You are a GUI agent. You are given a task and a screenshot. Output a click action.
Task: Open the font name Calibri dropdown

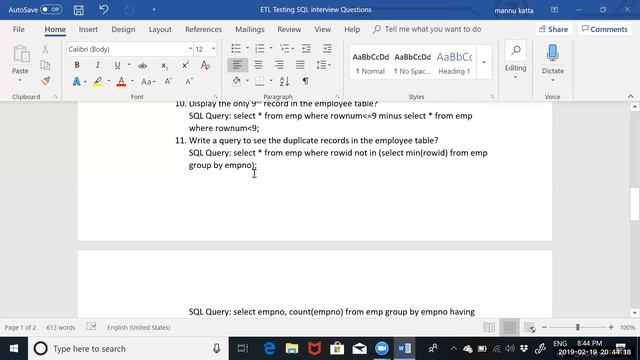click(x=190, y=49)
